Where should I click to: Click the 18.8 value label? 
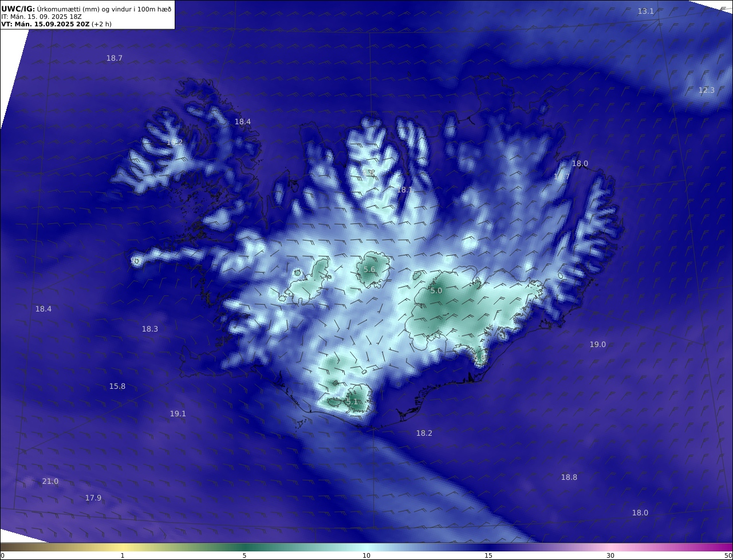pos(569,478)
